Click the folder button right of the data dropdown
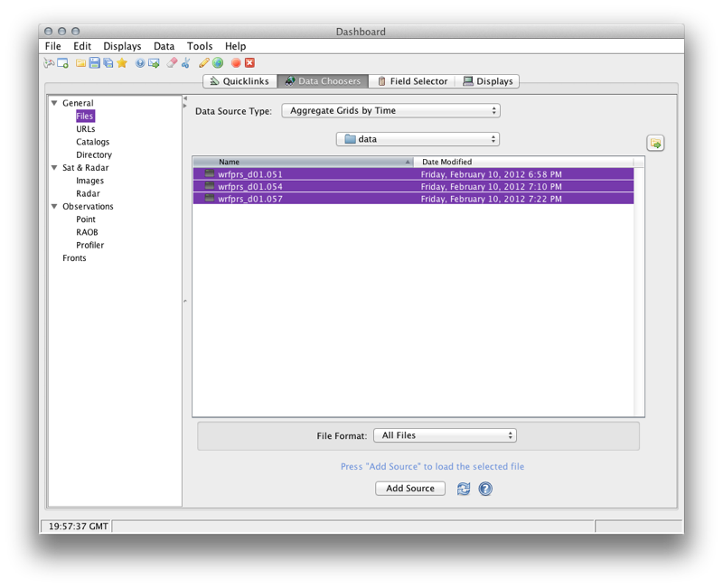Image resolution: width=723 pixels, height=588 pixels. pos(655,144)
